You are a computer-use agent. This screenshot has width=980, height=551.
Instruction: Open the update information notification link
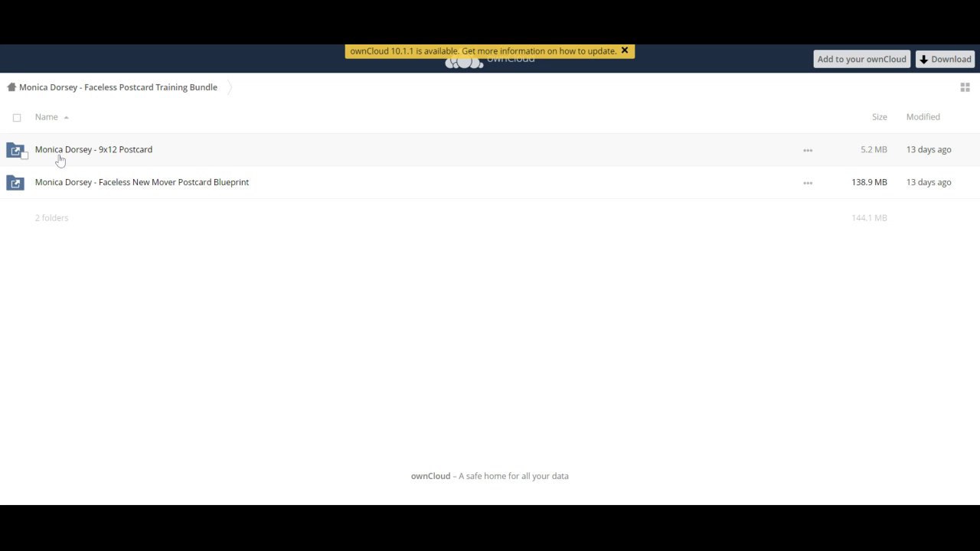pos(482,51)
